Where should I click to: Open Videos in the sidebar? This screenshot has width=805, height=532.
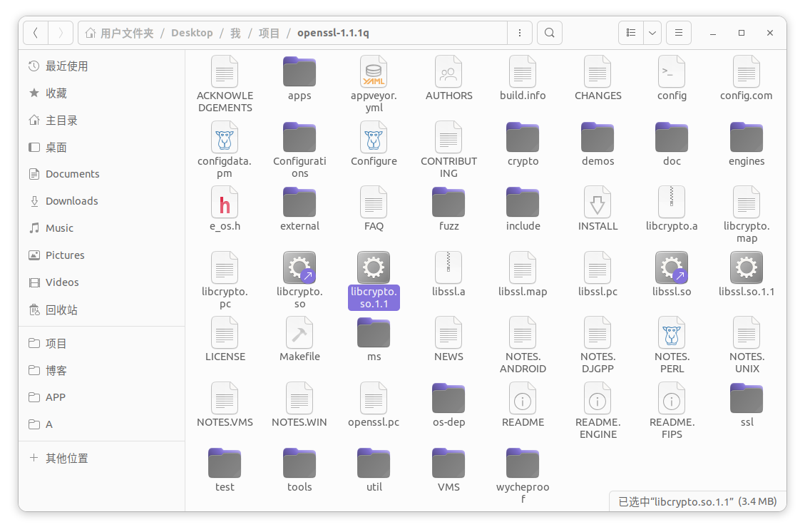coord(102,282)
